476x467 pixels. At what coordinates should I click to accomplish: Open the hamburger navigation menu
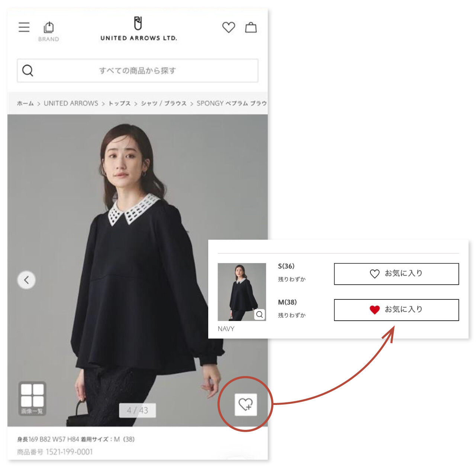click(x=24, y=27)
